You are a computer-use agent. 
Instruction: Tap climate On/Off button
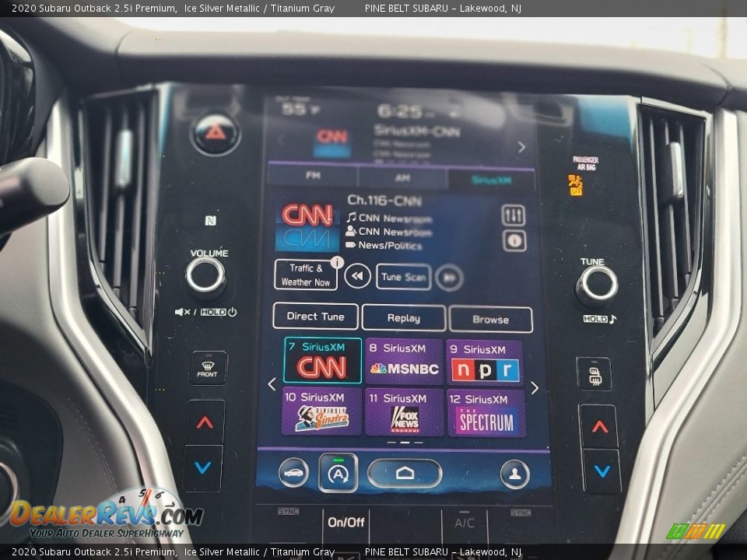[x=346, y=523]
